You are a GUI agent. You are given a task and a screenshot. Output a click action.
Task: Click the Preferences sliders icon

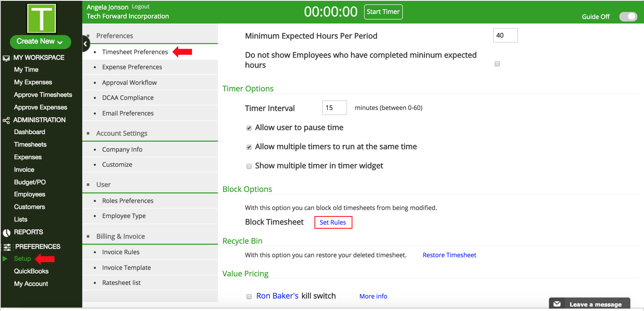pyautogui.click(x=7, y=247)
